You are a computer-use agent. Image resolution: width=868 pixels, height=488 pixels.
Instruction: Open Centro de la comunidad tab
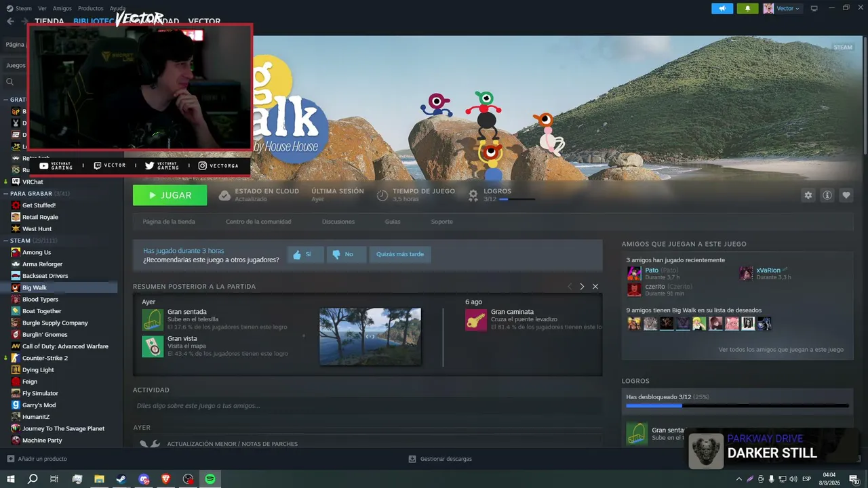[x=258, y=222]
